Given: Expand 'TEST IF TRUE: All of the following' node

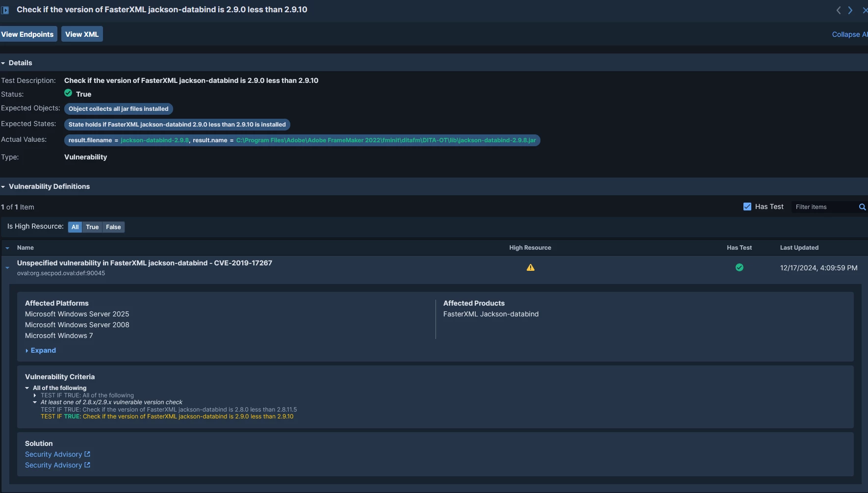Looking at the screenshot, I should (35, 395).
